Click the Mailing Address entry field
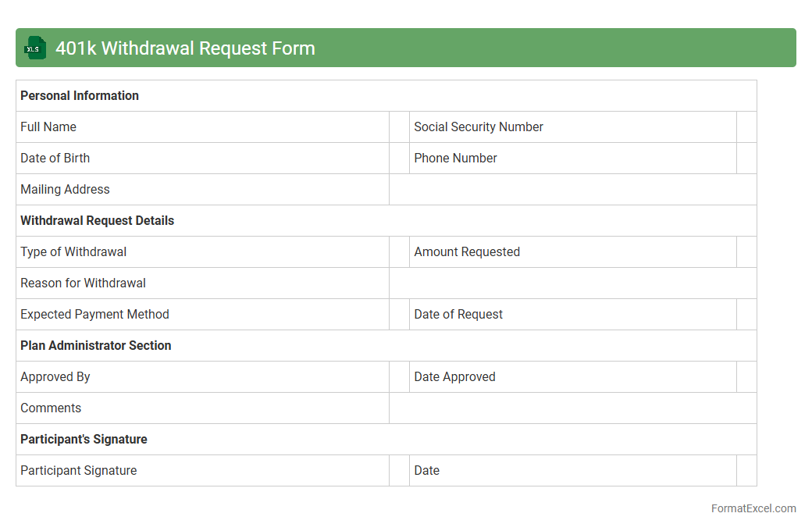Image resolution: width=812 pixels, height=531 pixels. pos(572,190)
